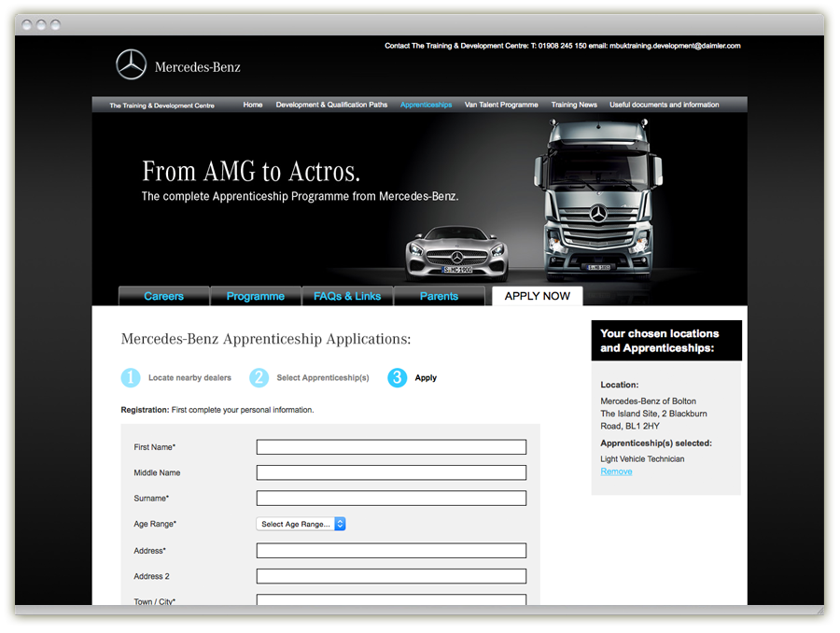The image size is (840, 633).
Task: Click the Training News menu item
Action: (x=574, y=105)
